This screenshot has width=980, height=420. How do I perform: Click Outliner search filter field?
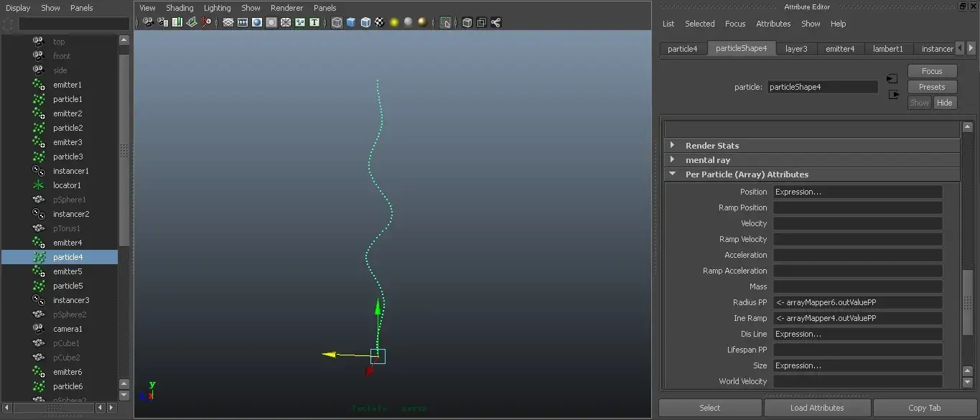click(73, 24)
